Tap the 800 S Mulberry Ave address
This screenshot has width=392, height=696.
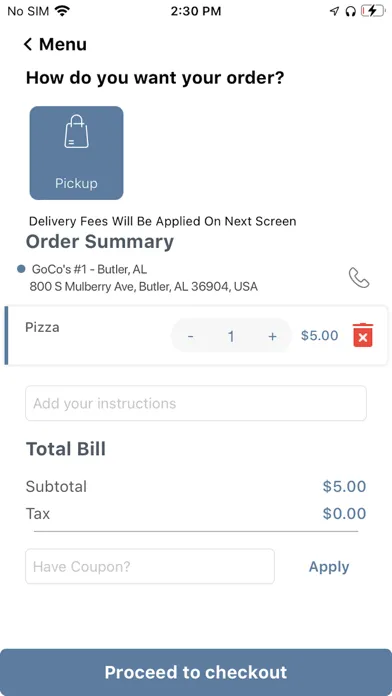pyautogui.click(x=143, y=286)
